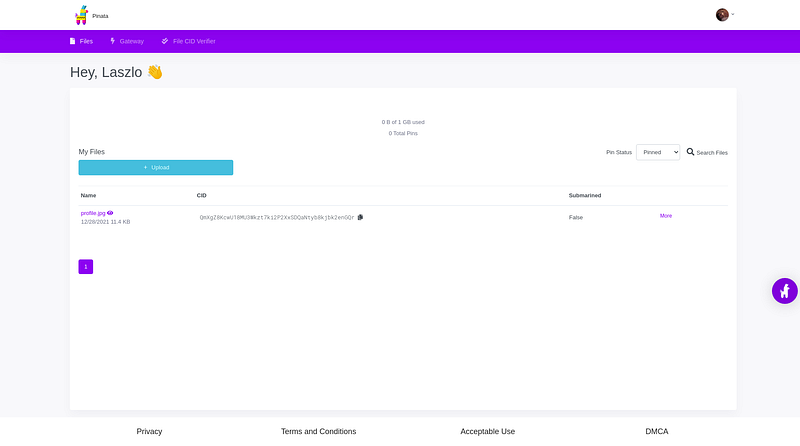Open the More options for profile.jpg
The height and width of the screenshot is (446, 800).
point(666,216)
